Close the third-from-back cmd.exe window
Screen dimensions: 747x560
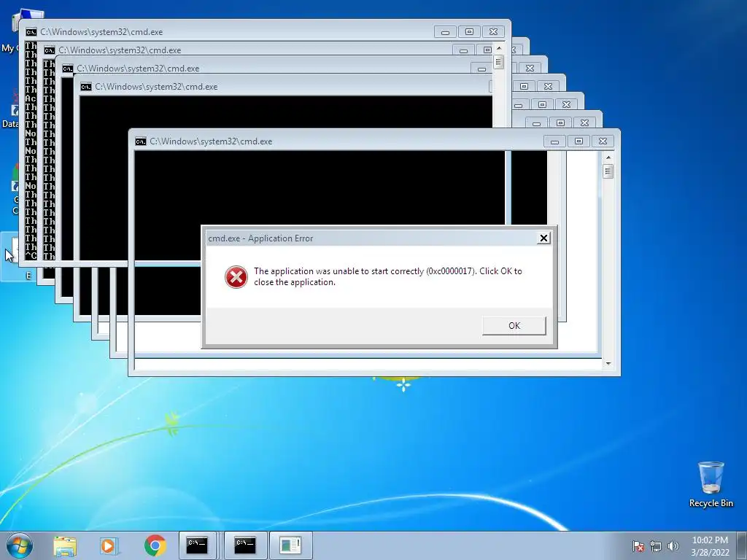530,68
